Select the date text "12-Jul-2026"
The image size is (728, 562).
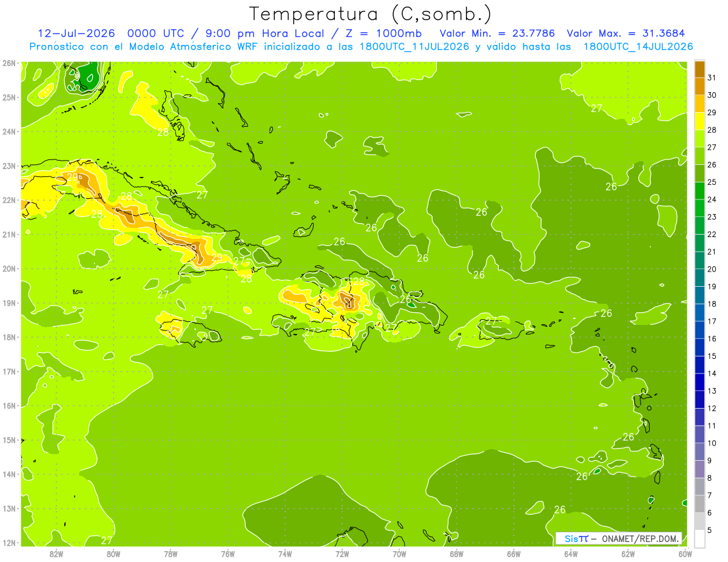pos(76,34)
